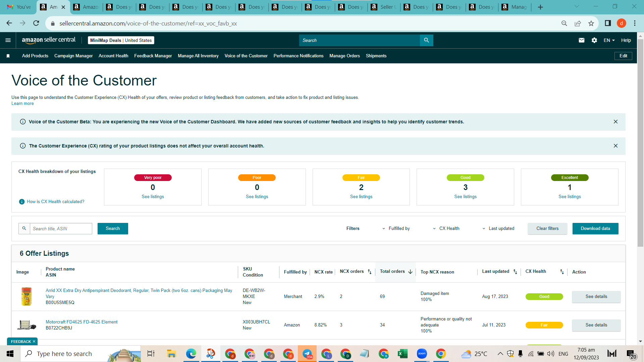Click the Search button next to title field
This screenshot has height=362, width=644.
(x=113, y=229)
